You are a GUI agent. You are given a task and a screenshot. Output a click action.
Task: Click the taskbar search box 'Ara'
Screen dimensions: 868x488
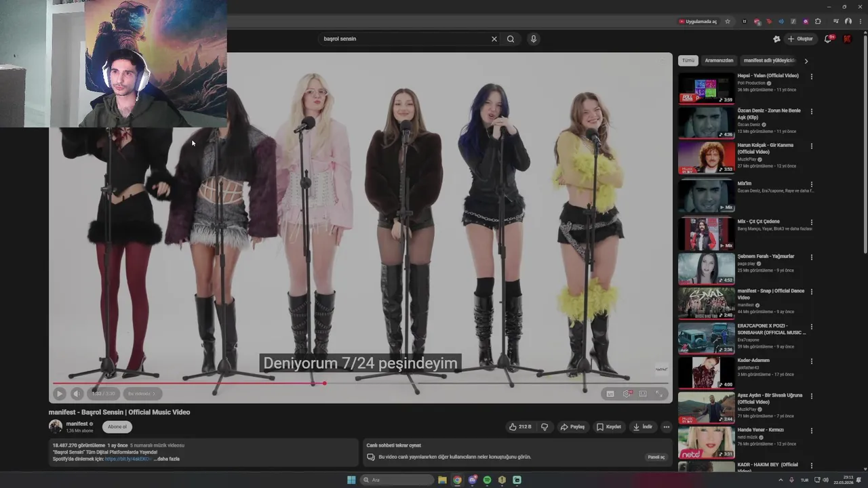(x=397, y=480)
